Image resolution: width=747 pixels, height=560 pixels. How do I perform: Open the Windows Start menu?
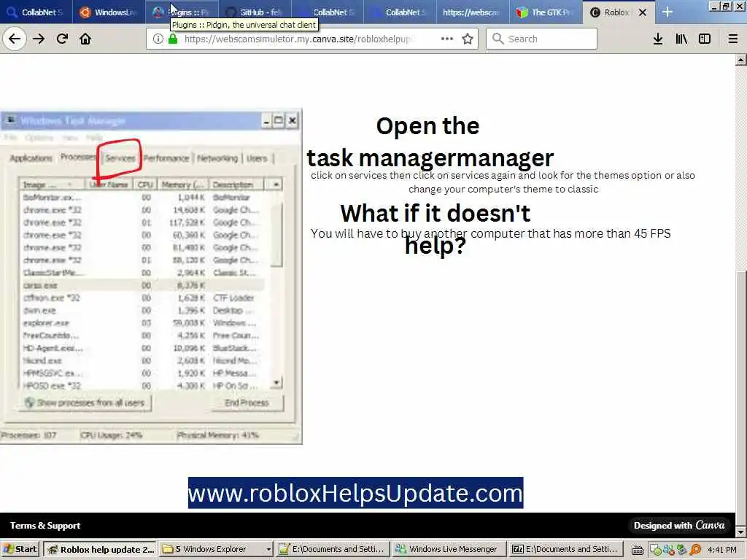(x=20, y=549)
